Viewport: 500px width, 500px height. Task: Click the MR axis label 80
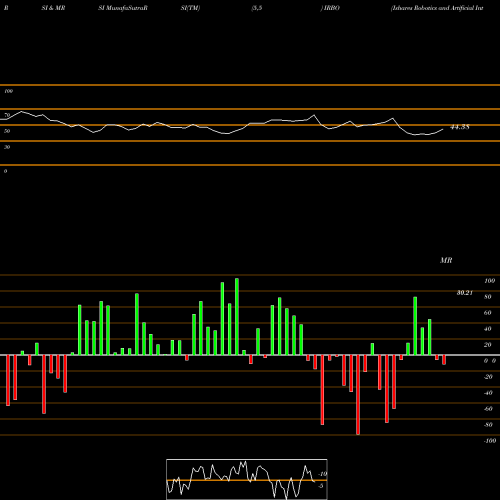coord(488,297)
